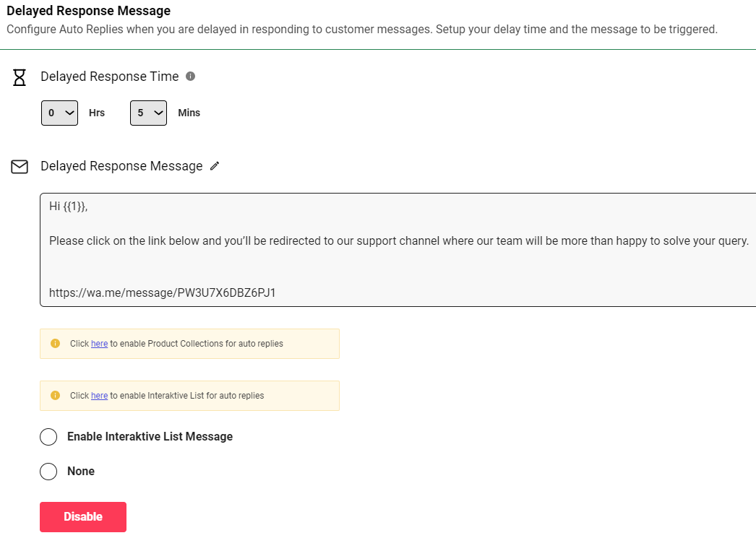The image size is (756, 551).
Task: Select the None option
Action: click(x=48, y=471)
